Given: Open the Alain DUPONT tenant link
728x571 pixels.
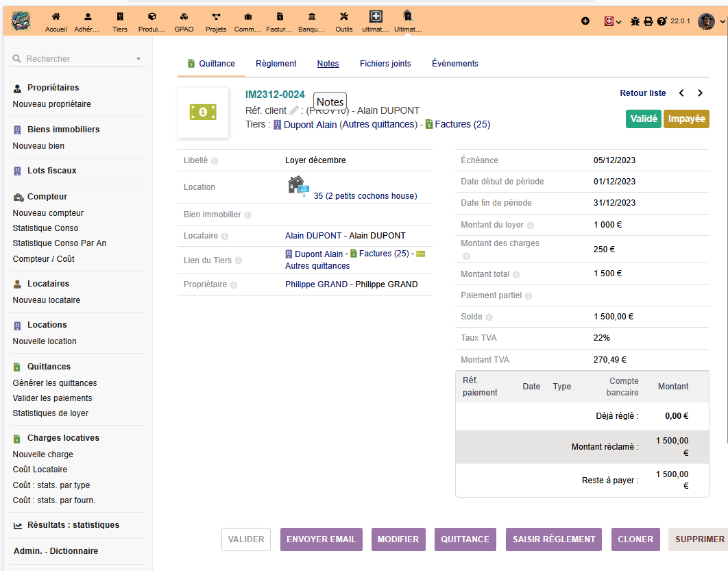Looking at the screenshot, I should tap(313, 236).
